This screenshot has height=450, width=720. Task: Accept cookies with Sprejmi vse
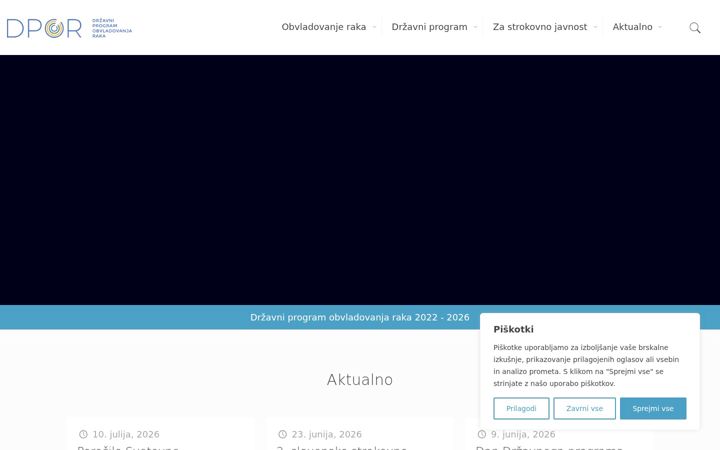(x=653, y=408)
